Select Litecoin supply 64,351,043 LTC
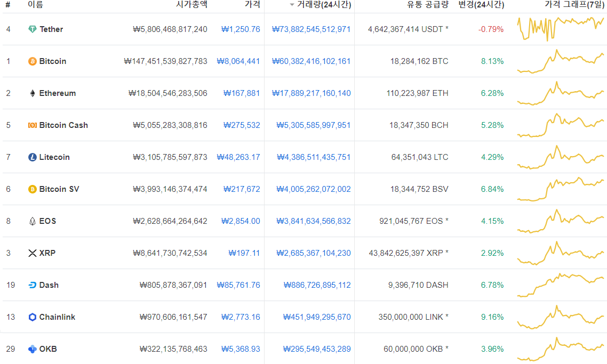The height and width of the screenshot is (364, 607). [x=420, y=157]
